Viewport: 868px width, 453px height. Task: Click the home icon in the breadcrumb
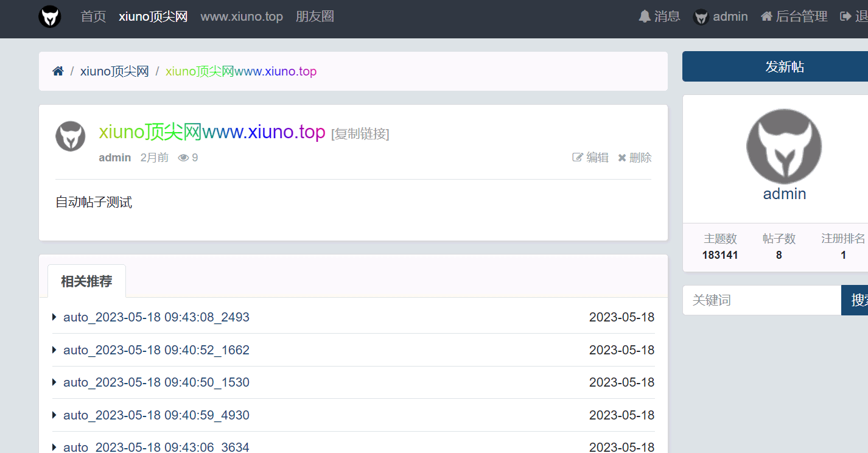pyautogui.click(x=58, y=71)
